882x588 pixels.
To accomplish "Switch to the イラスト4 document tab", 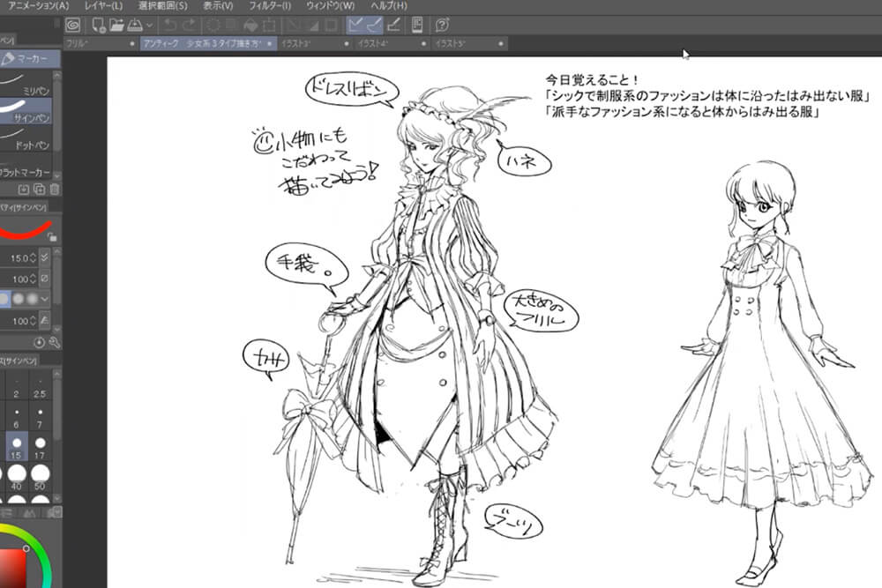I will [x=379, y=43].
